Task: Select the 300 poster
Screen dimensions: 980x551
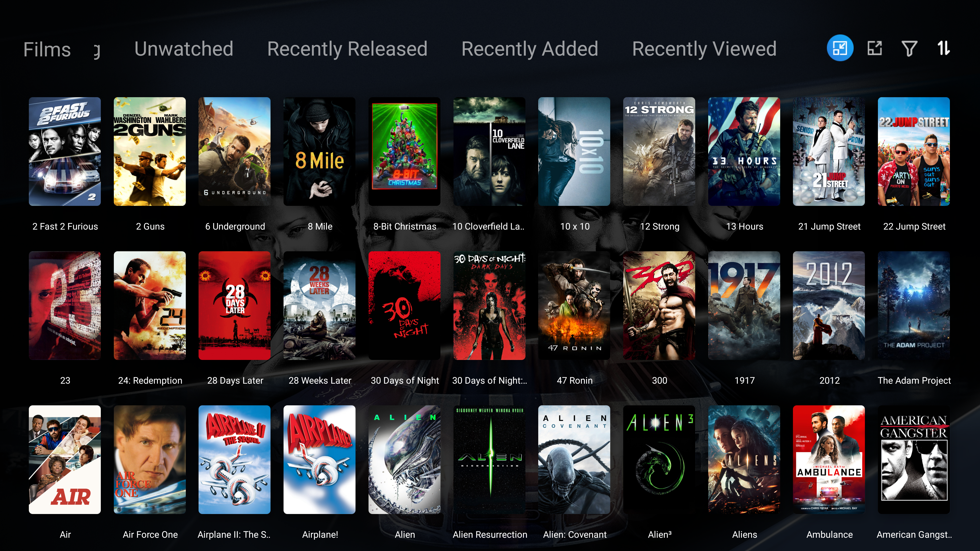Action: click(x=659, y=305)
